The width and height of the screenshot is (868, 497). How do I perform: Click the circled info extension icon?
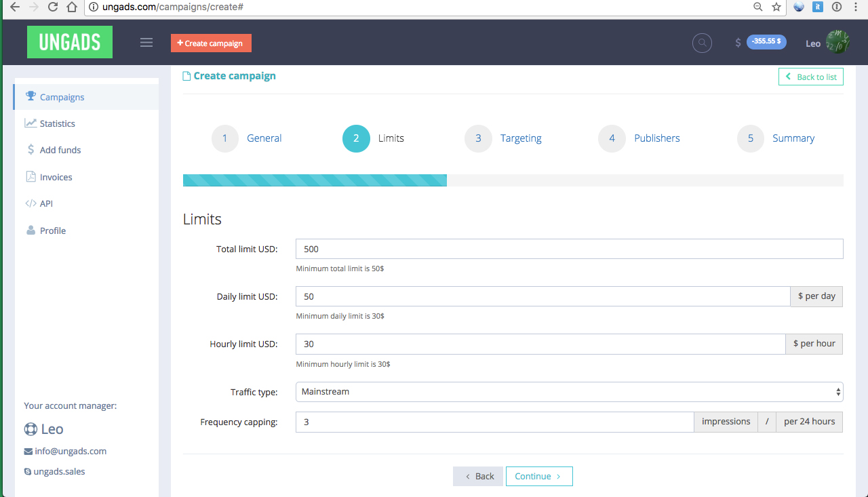[837, 7]
